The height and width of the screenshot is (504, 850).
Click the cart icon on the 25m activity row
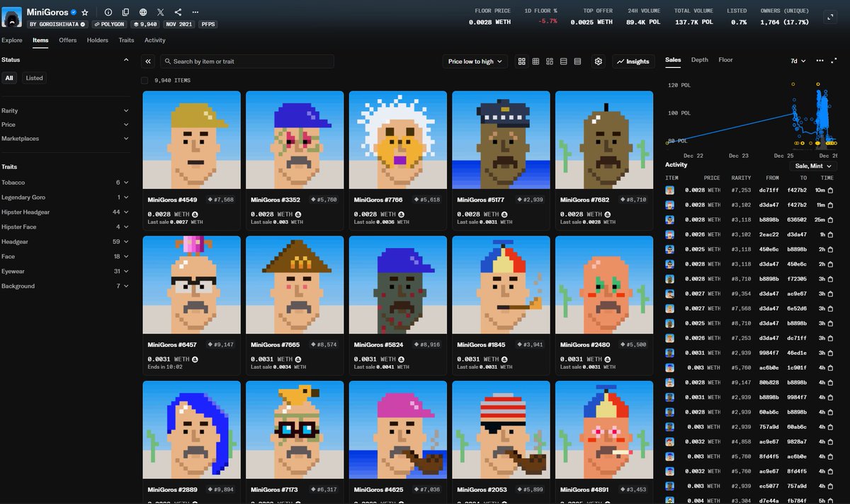pyautogui.click(x=830, y=219)
